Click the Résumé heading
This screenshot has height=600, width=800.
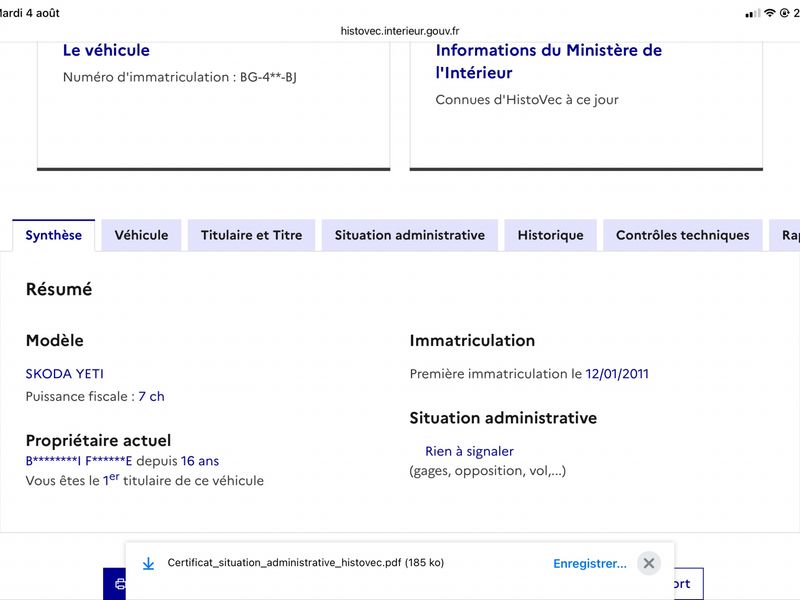coord(59,289)
